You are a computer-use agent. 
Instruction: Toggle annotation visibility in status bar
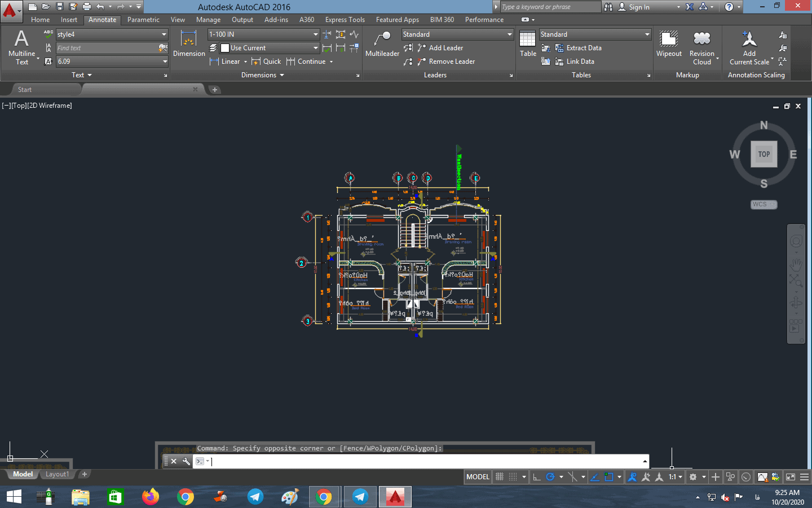[632, 477]
